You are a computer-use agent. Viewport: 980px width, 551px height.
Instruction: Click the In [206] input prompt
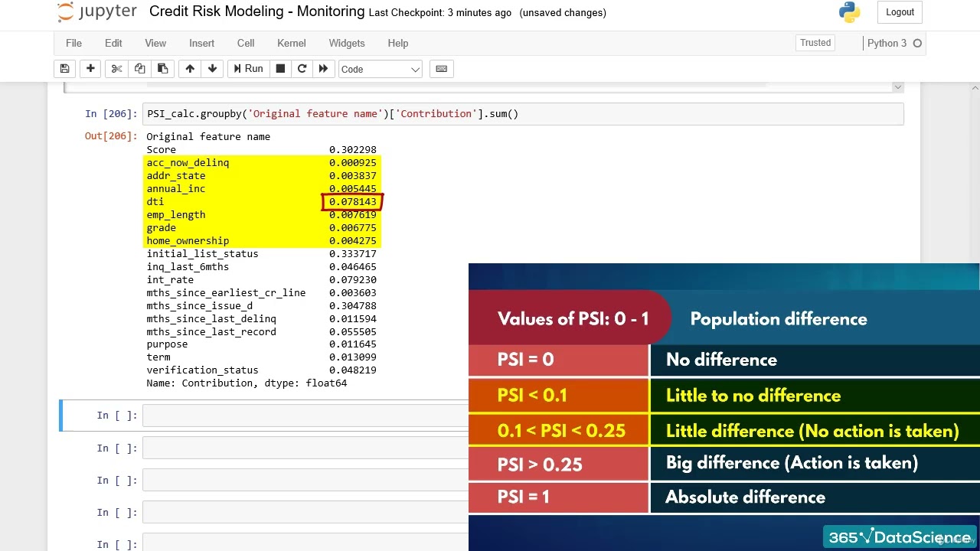(x=111, y=114)
